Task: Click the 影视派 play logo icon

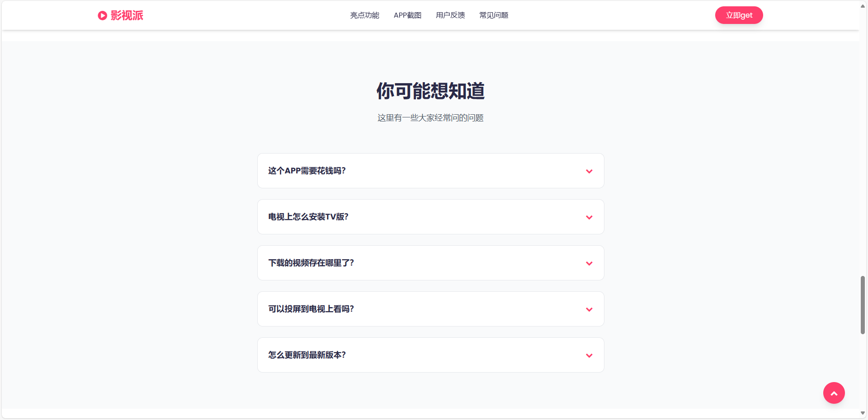Action: 103,15
